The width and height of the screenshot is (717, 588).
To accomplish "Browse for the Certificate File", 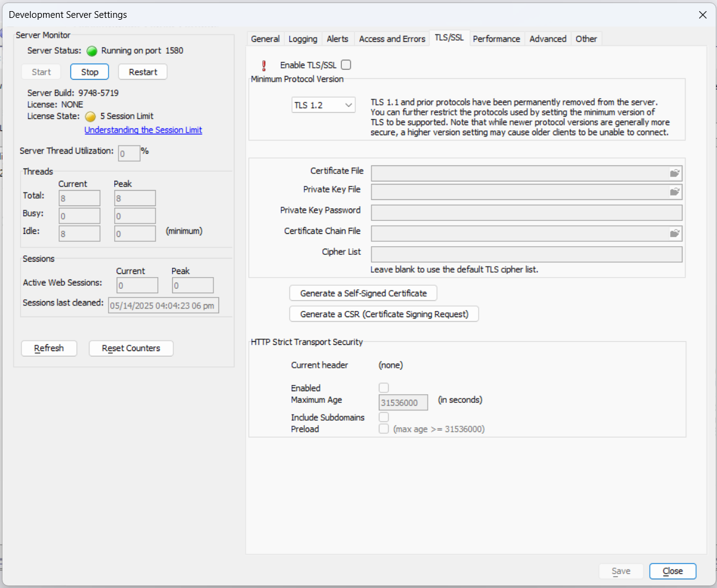I will click(674, 173).
